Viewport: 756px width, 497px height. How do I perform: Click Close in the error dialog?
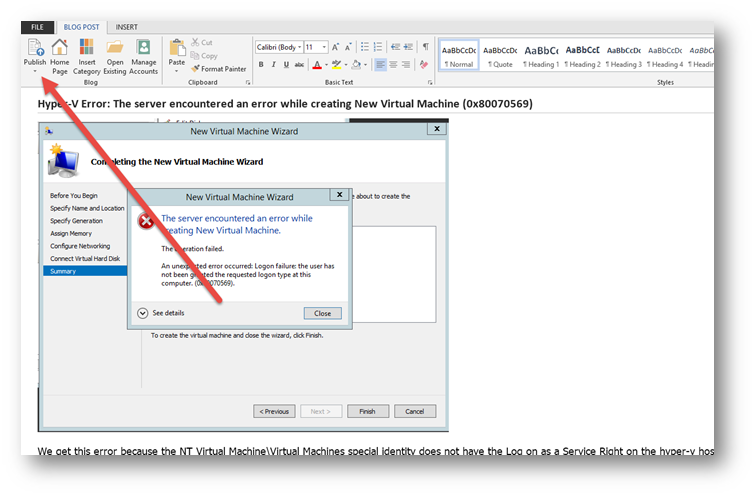click(322, 313)
